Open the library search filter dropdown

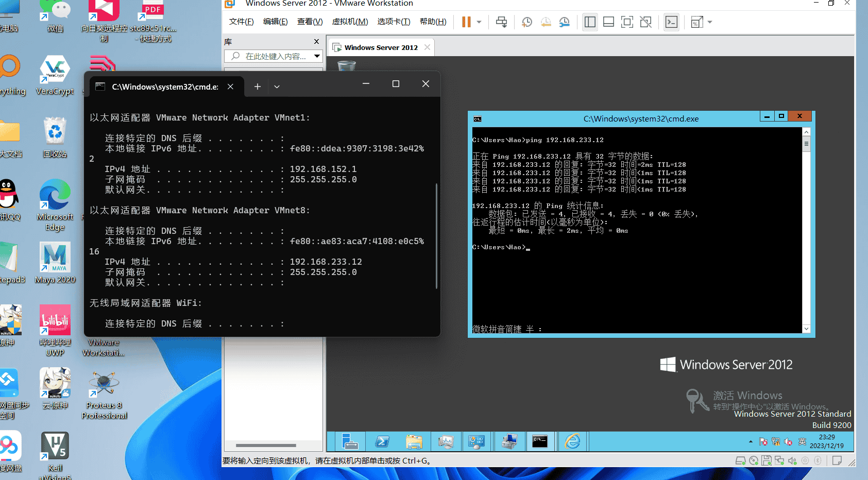(317, 56)
